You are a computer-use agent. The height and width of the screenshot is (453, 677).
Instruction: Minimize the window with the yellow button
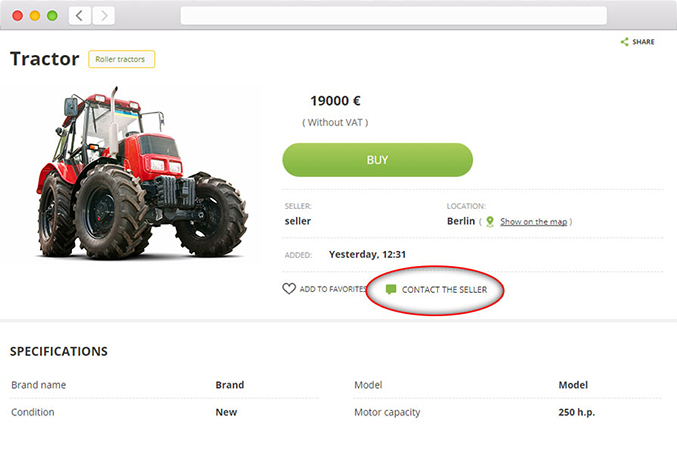point(34,16)
